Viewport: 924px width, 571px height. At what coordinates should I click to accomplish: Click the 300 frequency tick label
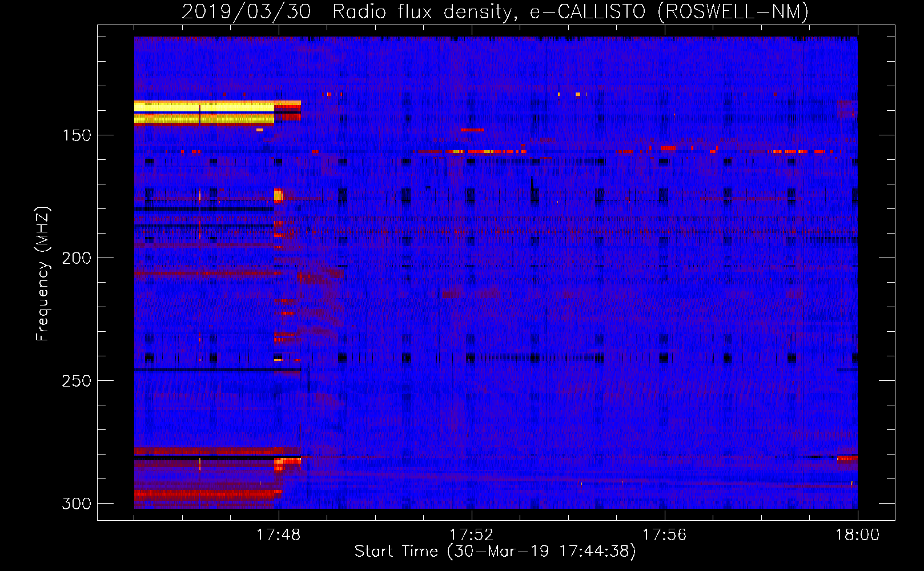click(77, 504)
